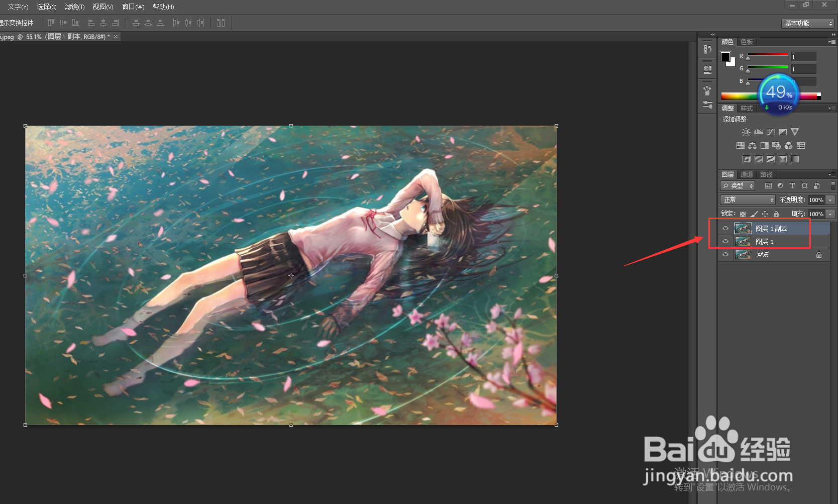Click the distribute left edges icon
This screenshot has height=504, width=838.
[176, 23]
